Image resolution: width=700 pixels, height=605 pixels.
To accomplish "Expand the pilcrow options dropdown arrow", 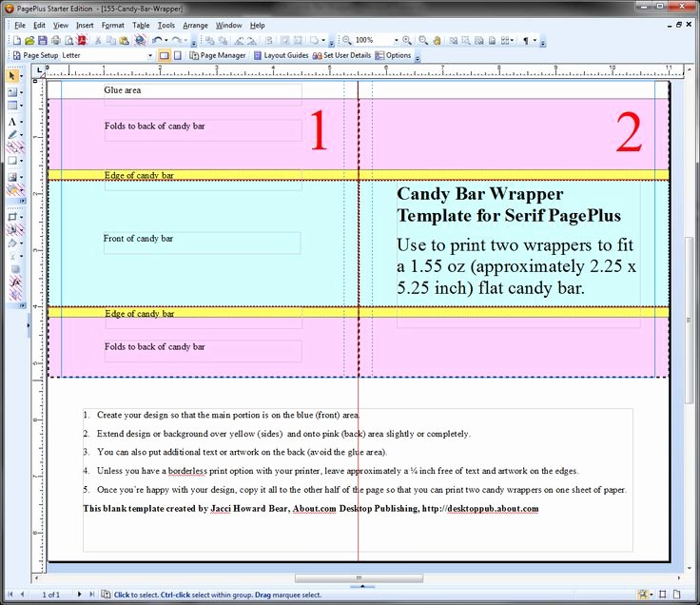I will point(535,41).
